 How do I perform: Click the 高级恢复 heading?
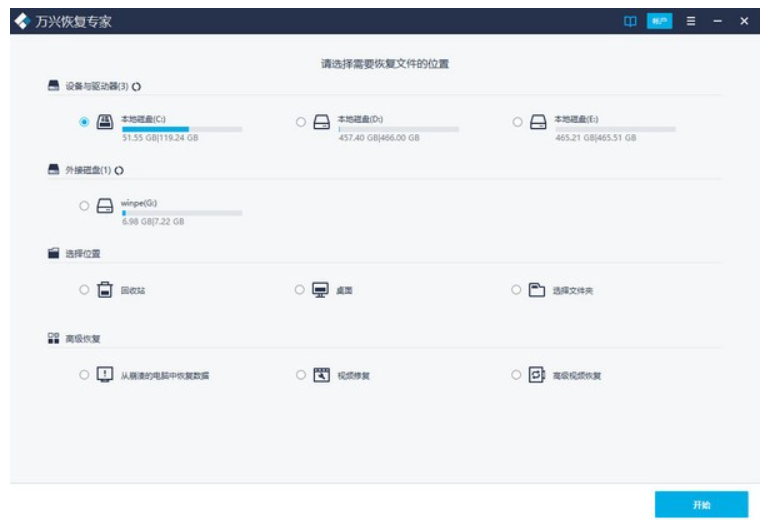click(x=83, y=339)
